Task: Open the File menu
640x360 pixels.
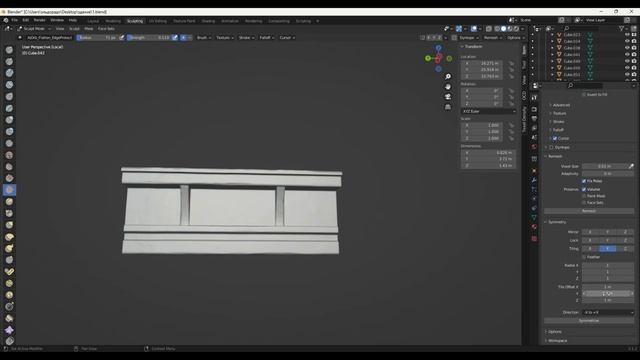Action: pos(15,20)
